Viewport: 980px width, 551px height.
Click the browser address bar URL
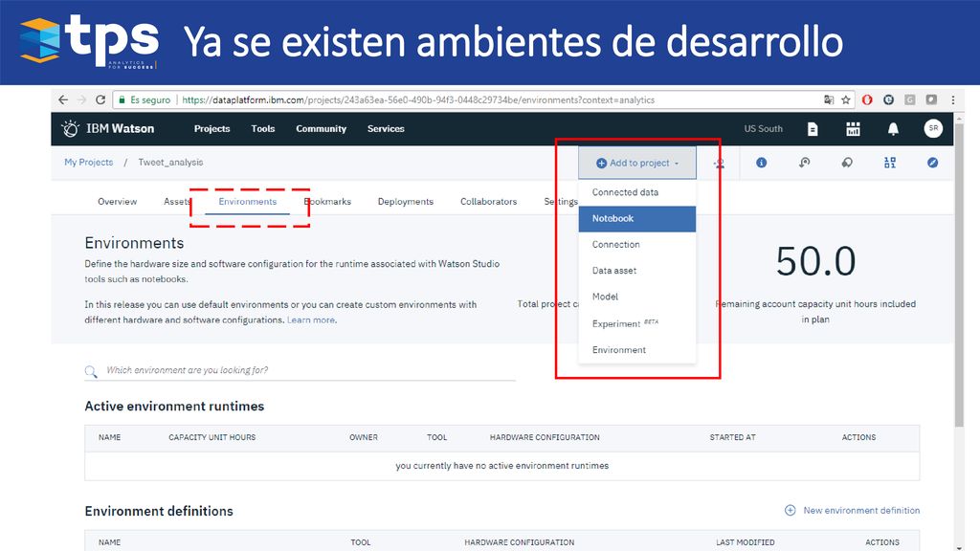[418, 99]
